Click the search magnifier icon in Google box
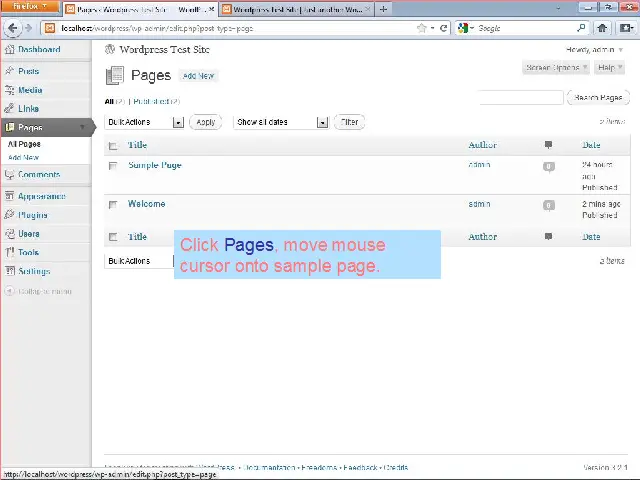Viewport: 640px width, 480px height. tap(581, 28)
